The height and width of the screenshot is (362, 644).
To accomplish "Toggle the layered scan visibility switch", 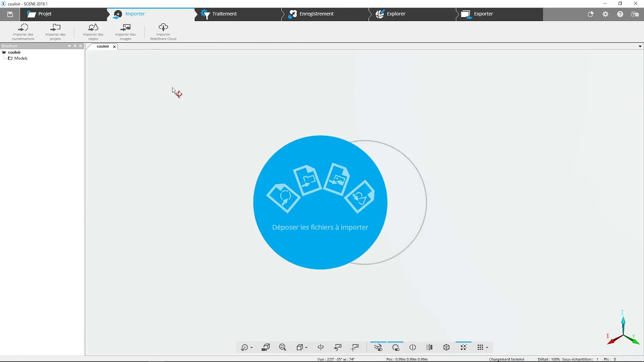I will [x=378, y=347].
